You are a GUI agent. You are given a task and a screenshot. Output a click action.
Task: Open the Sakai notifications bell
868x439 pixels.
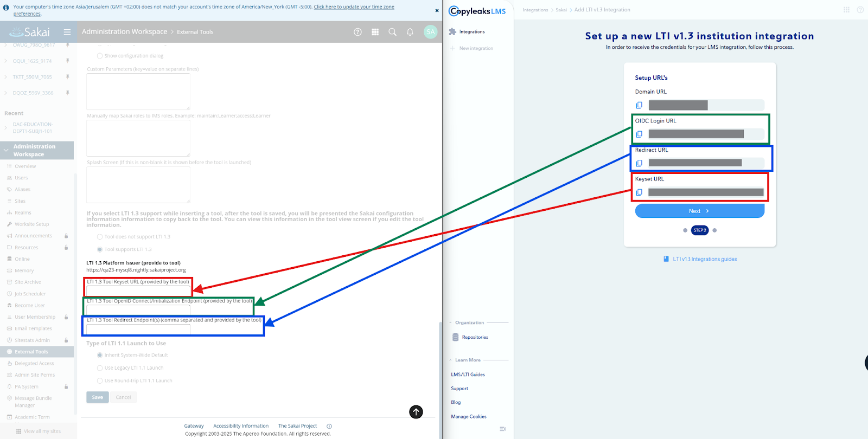click(410, 32)
